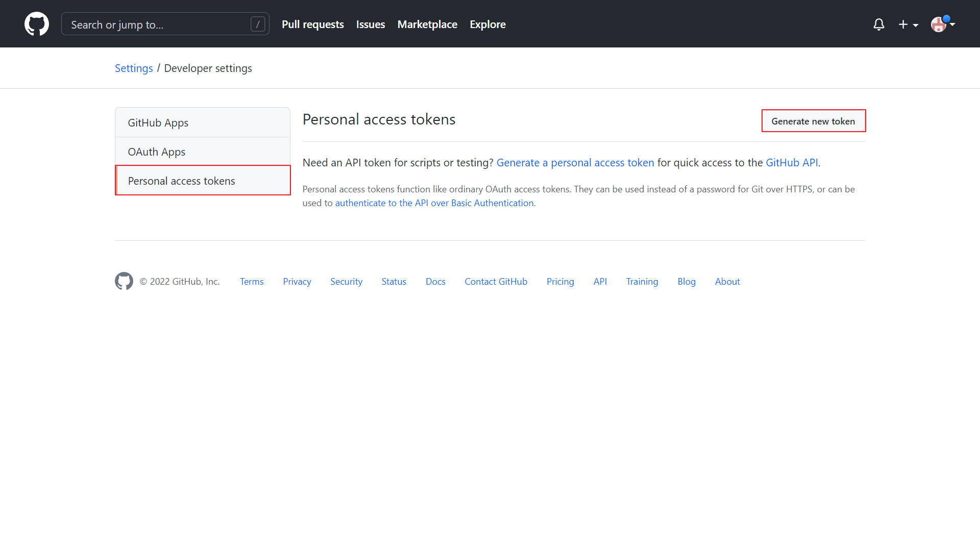Select OAuth Apps in the sidebar

pyautogui.click(x=156, y=152)
